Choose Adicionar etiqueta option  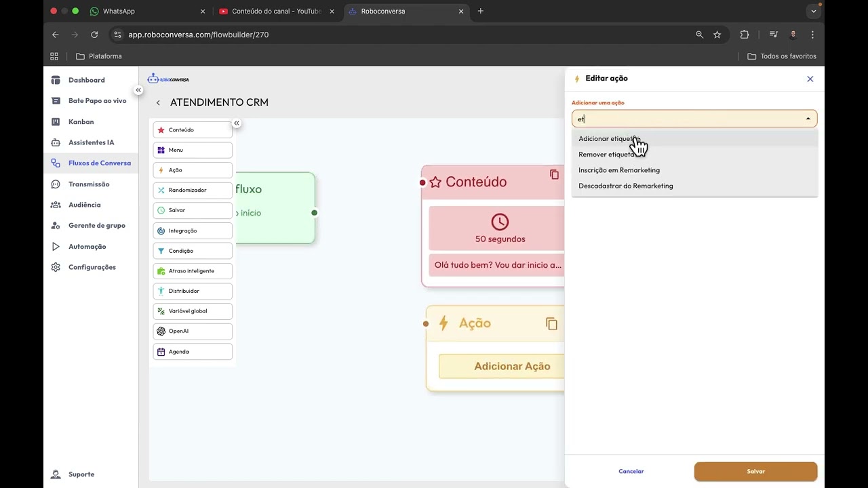coord(694,139)
